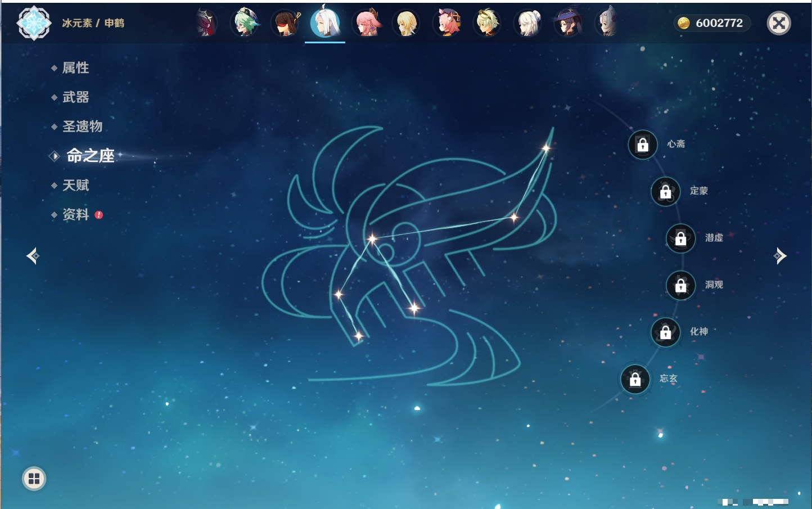The image size is (812, 509).
Task: Open the locked 忘玄 constellation node
Action: pos(635,379)
